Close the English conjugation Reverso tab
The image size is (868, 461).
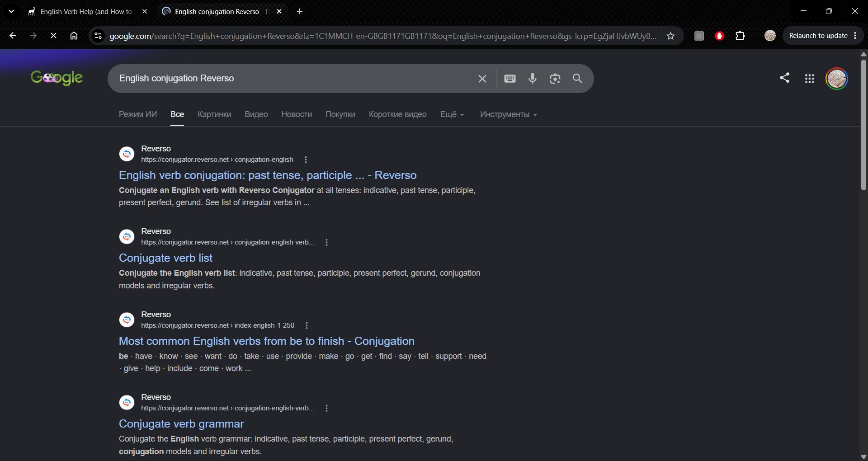(279, 11)
